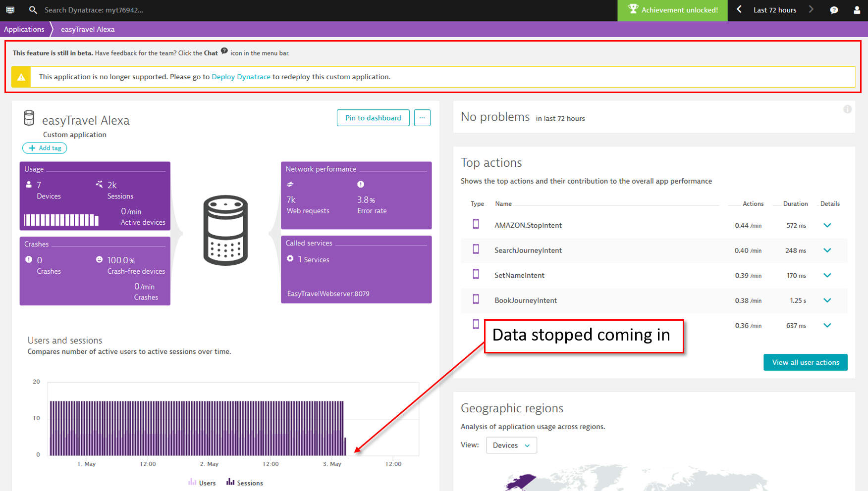Sort by the Duration column header
The width and height of the screenshot is (868, 491).
795,204
